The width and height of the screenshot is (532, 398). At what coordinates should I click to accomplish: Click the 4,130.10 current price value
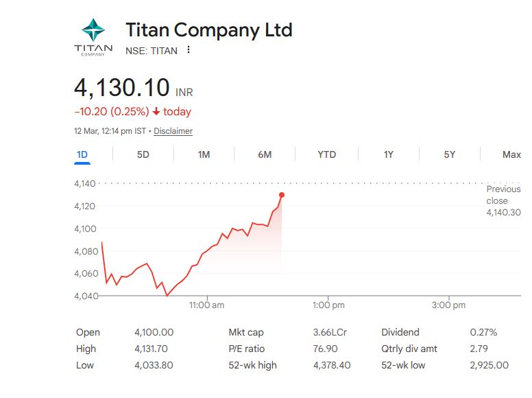click(x=122, y=88)
